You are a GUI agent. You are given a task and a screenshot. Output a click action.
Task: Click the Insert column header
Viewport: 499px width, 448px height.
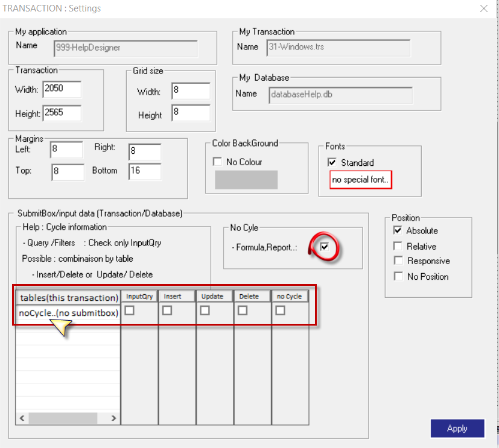177,296
